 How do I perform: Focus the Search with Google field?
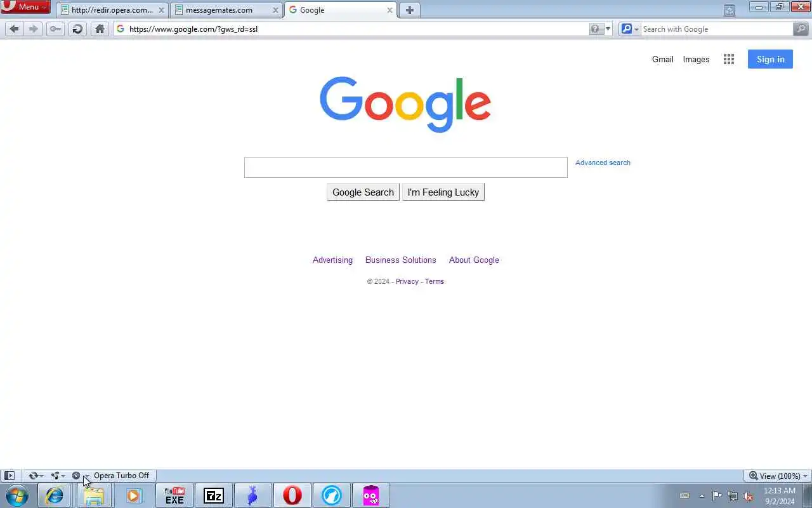[x=717, y=29]
